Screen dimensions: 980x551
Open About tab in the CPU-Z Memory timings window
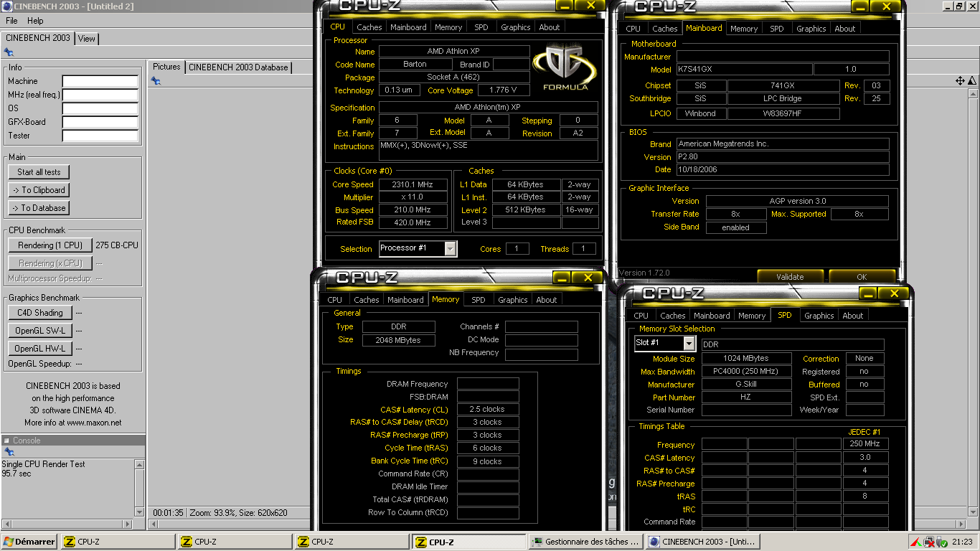click(547, 300)
